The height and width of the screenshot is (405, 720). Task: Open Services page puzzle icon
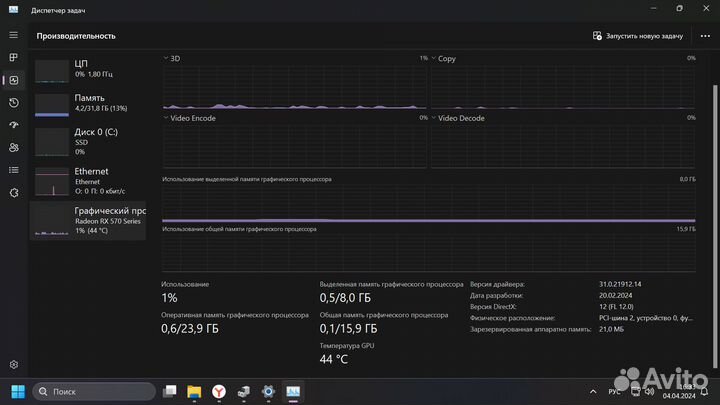tap(14, 192)
